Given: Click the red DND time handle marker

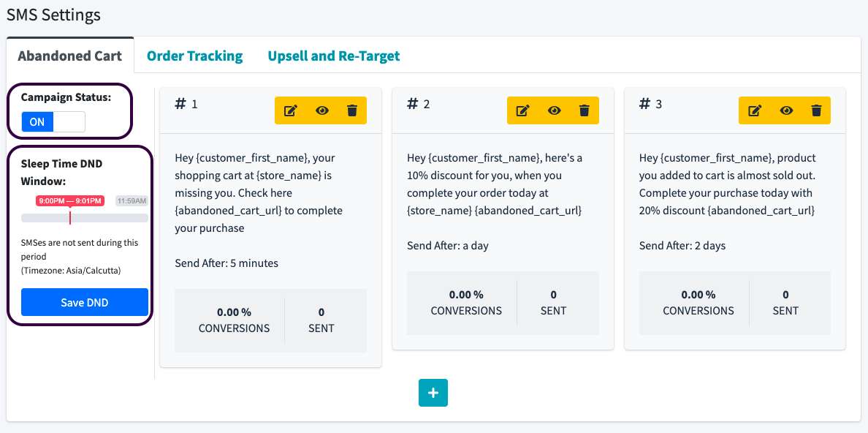Looking at the screenshot, I should pyautogui.click(x=70, y=217).
